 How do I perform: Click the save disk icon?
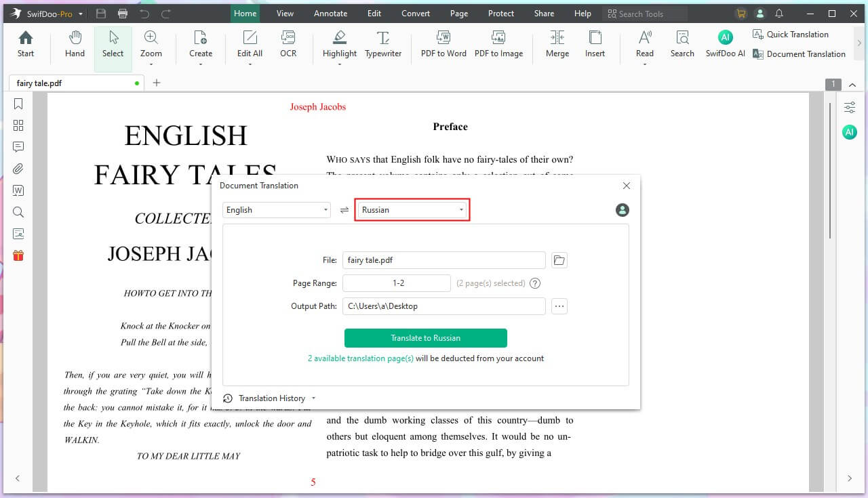pyautogui.click(x=101, y=14)
